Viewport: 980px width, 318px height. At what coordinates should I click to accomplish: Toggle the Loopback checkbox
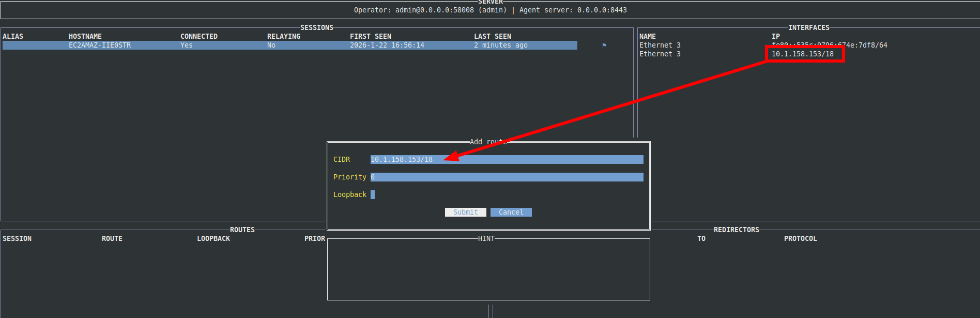373,195
